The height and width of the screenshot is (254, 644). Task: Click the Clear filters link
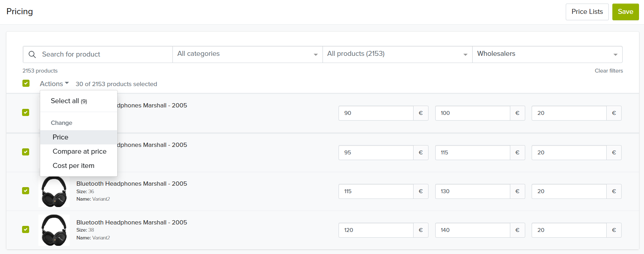[x=608, y=71]
